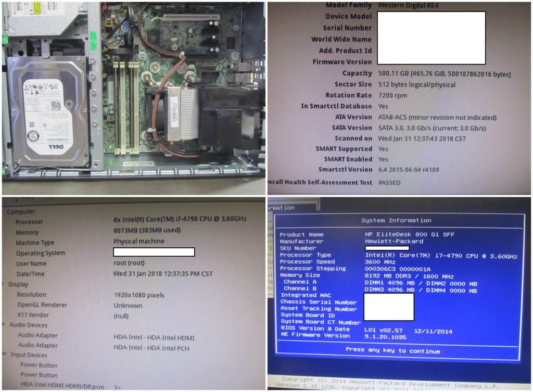Click the 'ATA8-ACS' ATA version value
533x392 pixels.
point(437,117)
